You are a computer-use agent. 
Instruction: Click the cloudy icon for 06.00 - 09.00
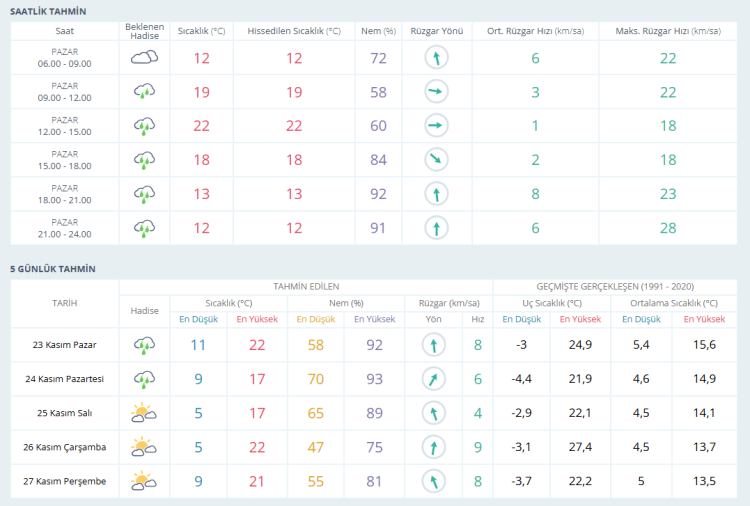click(145, 58)
